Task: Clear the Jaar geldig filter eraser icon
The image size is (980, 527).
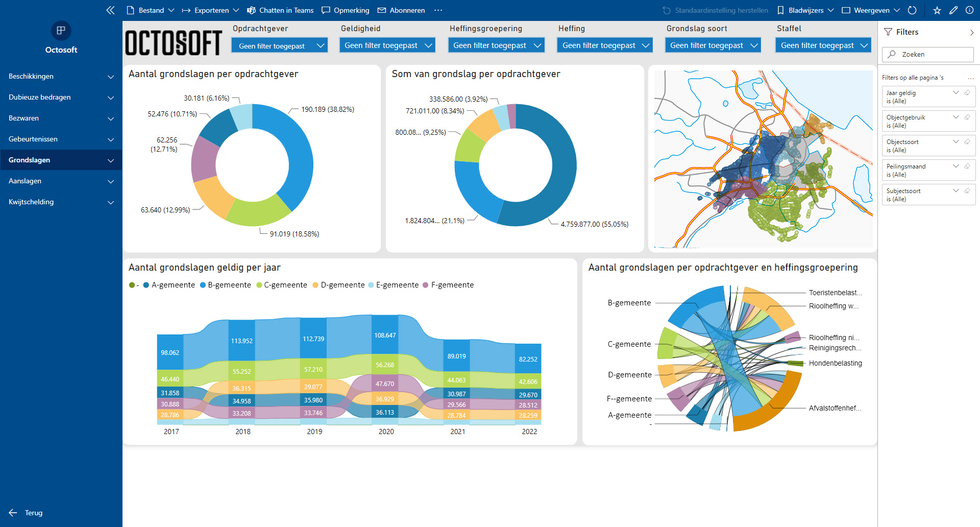Action: point(967,93)
